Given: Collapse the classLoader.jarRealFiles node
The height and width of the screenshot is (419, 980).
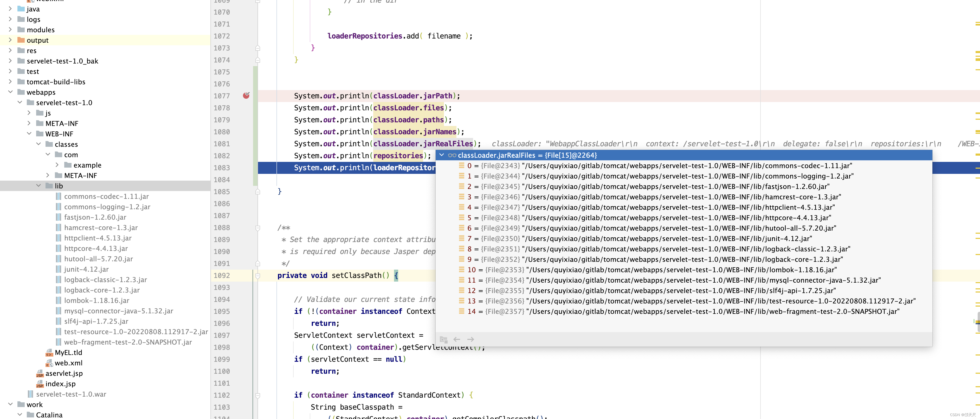Looking at the screenshot, I should pos(442,155).
